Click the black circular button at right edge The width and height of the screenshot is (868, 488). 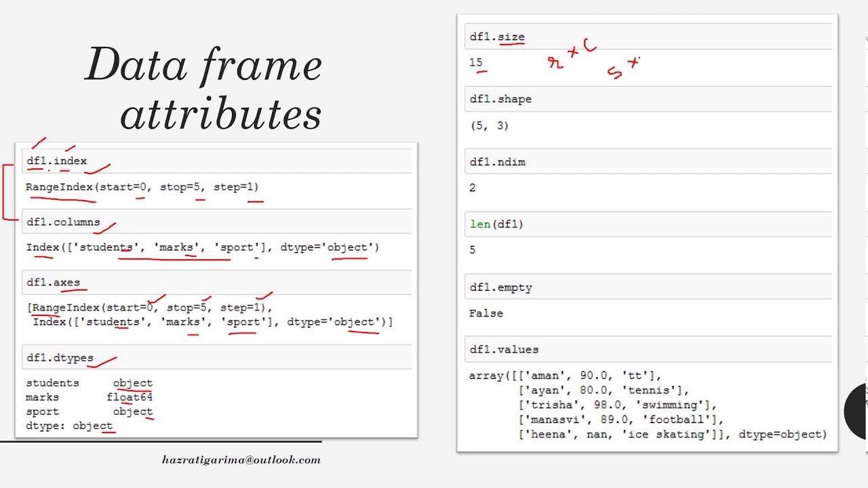[857, 411]
